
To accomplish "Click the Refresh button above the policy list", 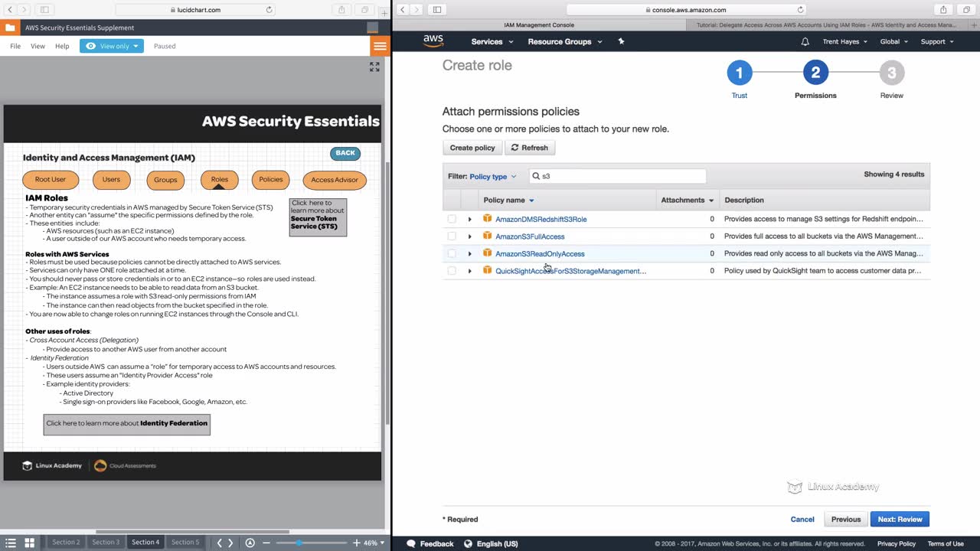I will pyautogui.click(x=530, y=148).
